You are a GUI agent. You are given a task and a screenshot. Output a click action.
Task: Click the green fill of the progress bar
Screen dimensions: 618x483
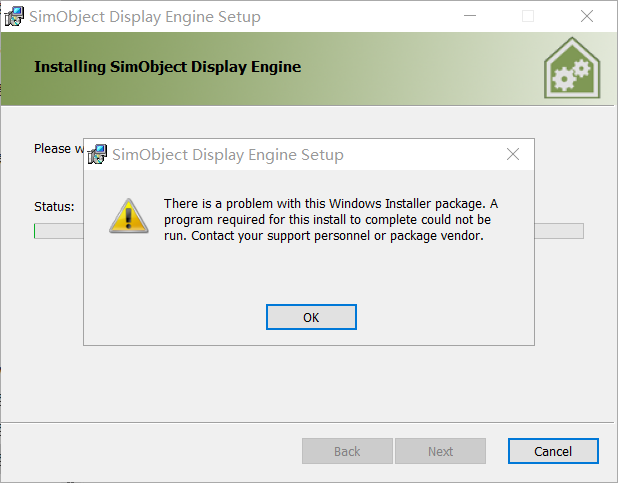click(x=35, y=231)
